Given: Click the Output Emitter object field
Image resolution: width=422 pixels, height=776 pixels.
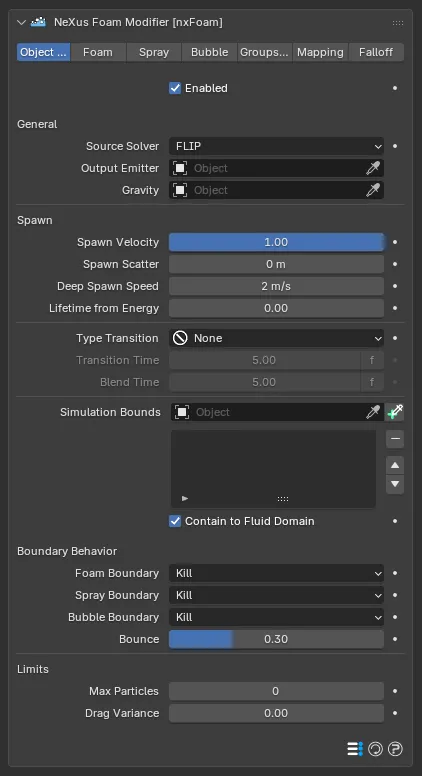Looking at the screenshot, I should pos(277,168).
